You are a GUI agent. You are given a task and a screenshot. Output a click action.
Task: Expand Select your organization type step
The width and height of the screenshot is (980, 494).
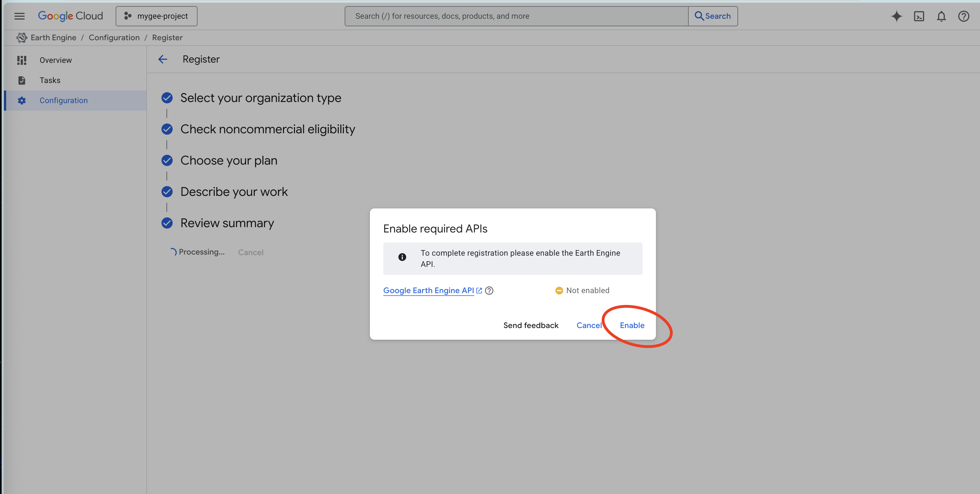(x=261, y=98)
